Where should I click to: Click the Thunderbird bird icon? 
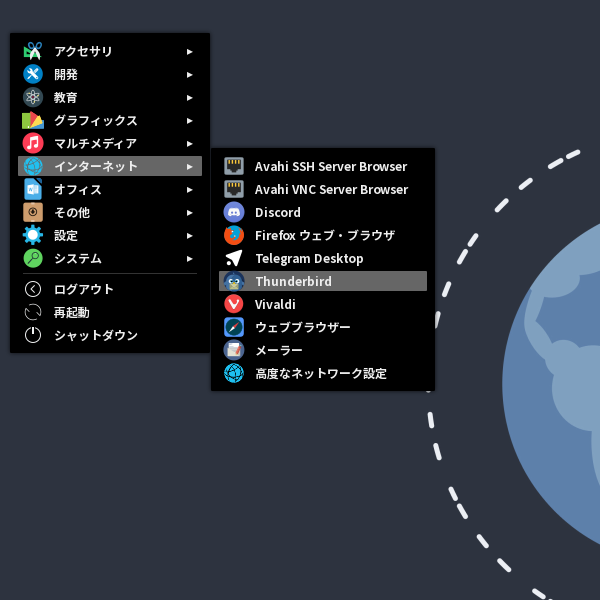point(234,281)
